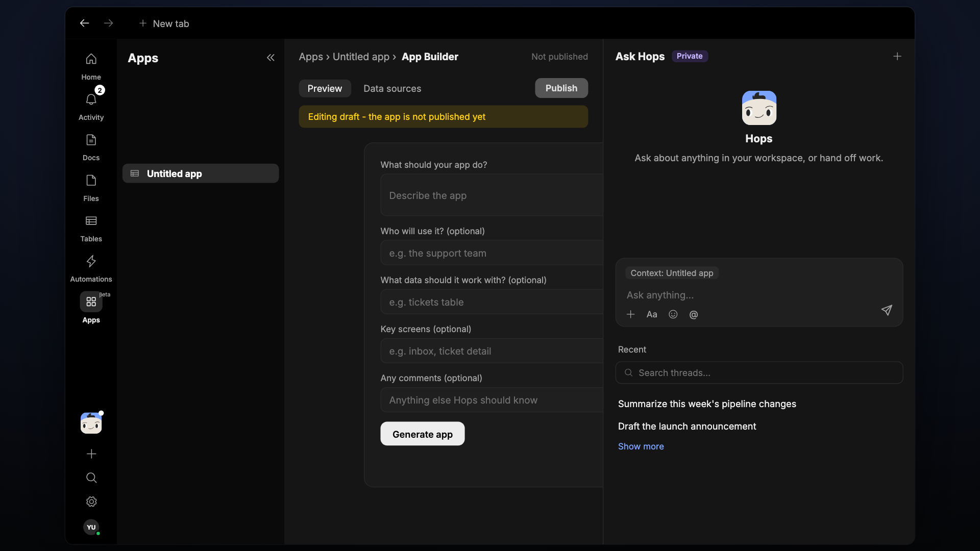
Task: Click Apps in the breadcrumb
Action: pyautogui.click(x=311, y=57)
